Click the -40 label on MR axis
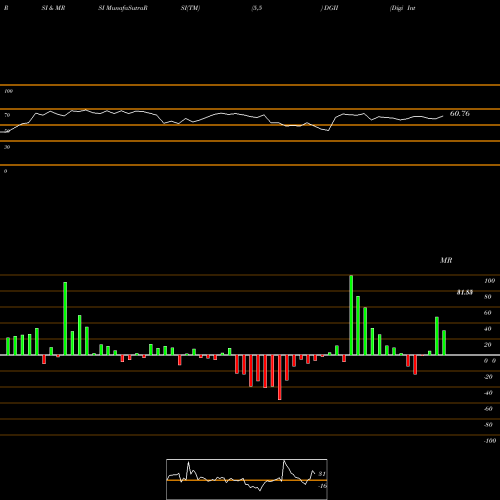This screenshot has height=500, width=500. (488, 393)
